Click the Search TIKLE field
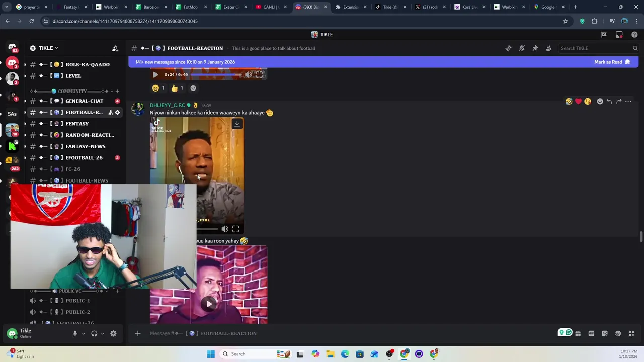Screen dimensions: 644x362 point(599,48)
